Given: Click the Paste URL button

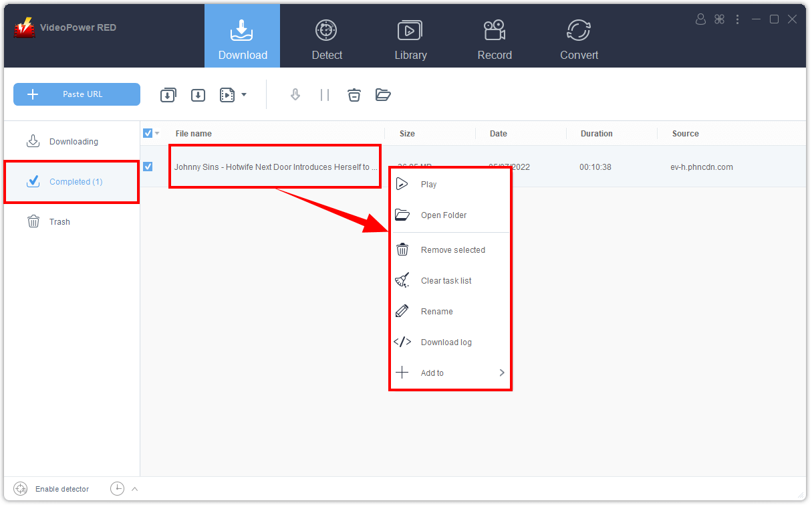Looking at the screenshot, I should 77,94.
